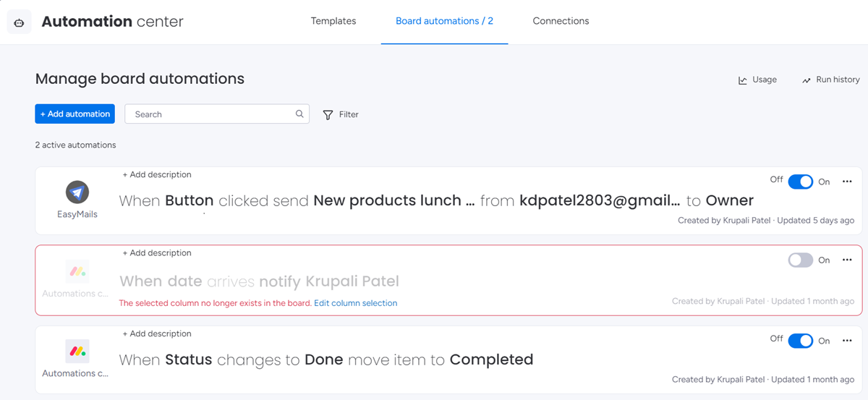Click the faded monday logo on date automation
The width and height of the screenshot is (868, 400).
click(77, 272)
